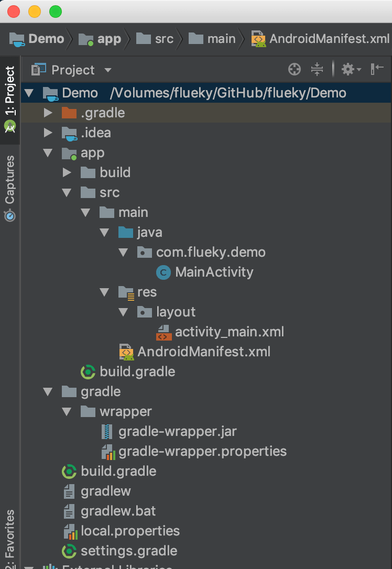Collapse the res folder
Viewport: 392px width, 569px height.
coord(104,292)
